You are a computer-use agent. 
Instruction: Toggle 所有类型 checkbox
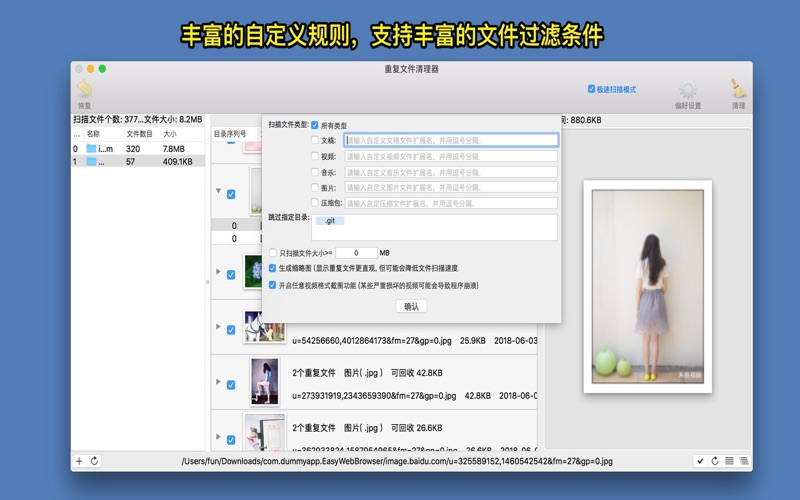315,125
